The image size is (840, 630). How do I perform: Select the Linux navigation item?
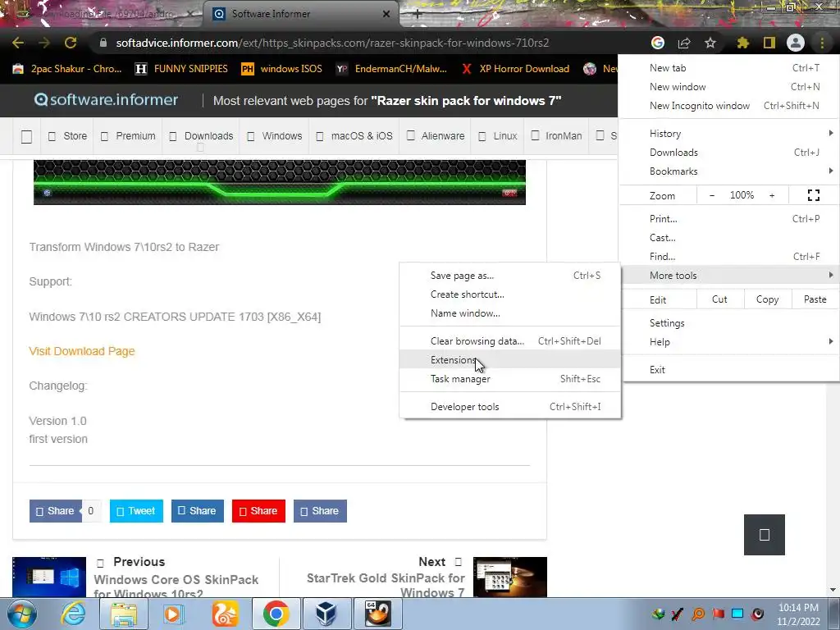click(498, 136)
